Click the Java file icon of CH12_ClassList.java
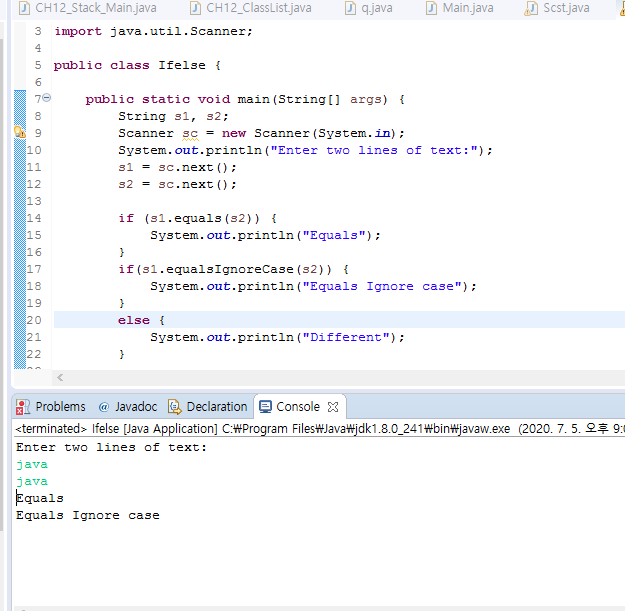 195,8
